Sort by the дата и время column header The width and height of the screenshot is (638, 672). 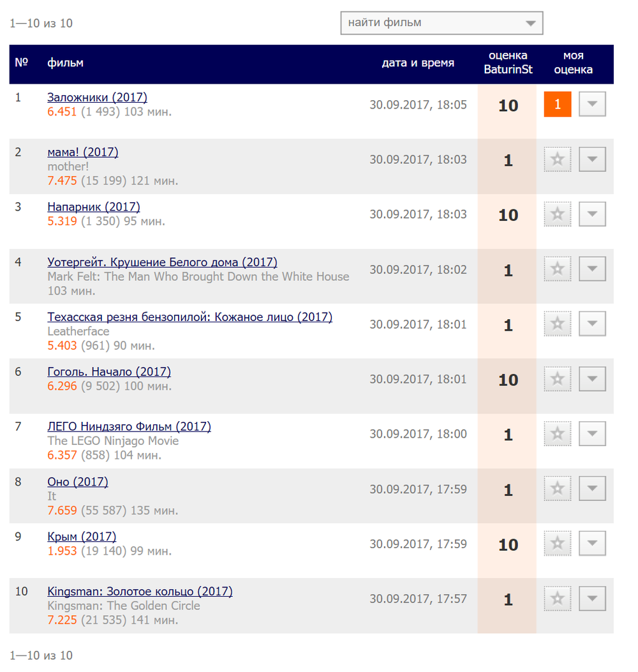[x=418, y=63]
